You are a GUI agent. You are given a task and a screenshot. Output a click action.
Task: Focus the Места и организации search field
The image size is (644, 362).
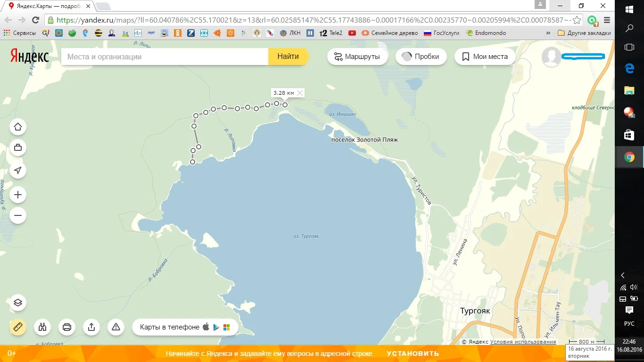(x=165, y=57)
